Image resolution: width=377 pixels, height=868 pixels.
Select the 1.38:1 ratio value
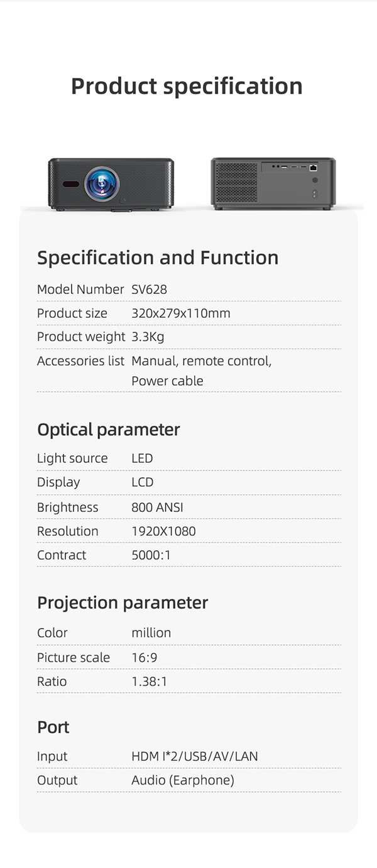coord(150,681)
